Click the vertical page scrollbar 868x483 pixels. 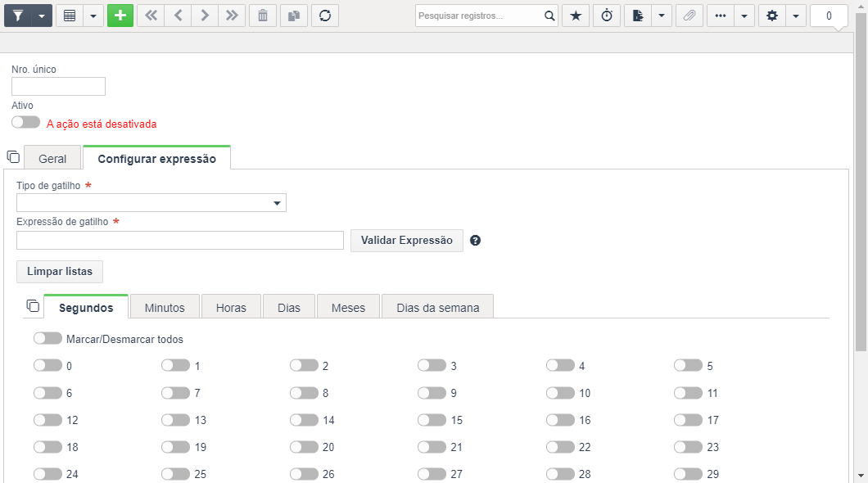[861, 183]
